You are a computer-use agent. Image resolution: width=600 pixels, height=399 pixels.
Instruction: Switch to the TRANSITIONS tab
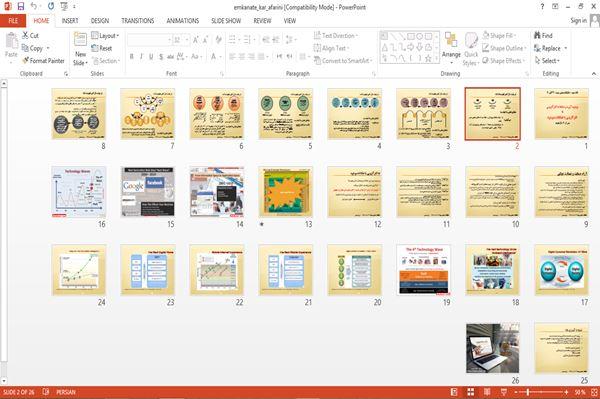pos(138,21)
